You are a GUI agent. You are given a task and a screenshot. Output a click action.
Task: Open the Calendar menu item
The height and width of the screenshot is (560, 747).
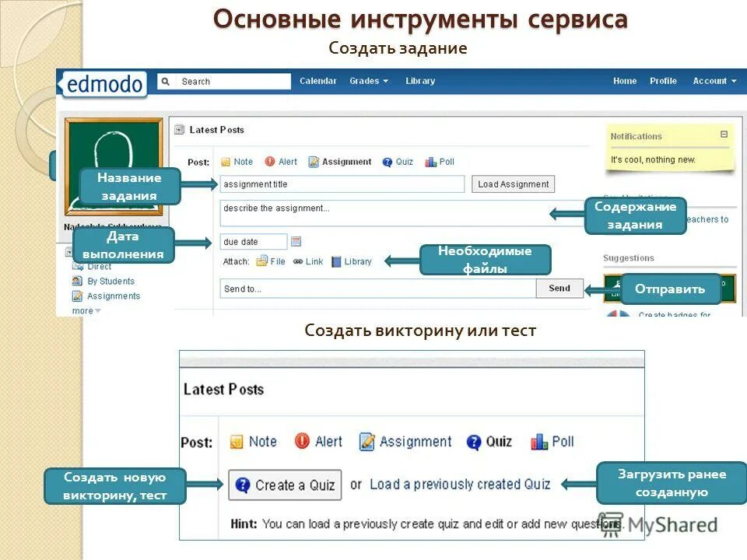pyautogui.click(x=317, y=81)
